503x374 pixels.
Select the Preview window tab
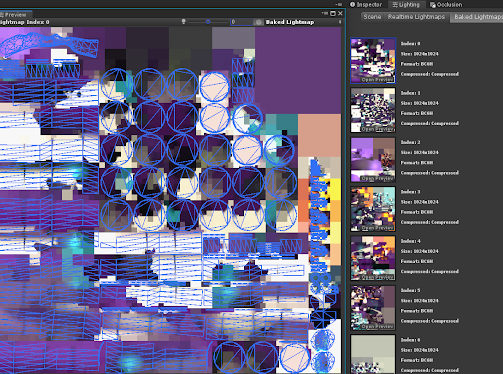(x=15, y=15)
